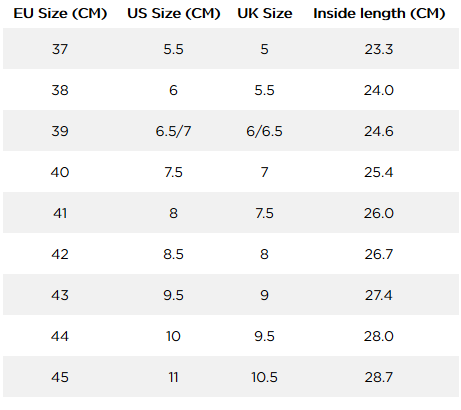Click the US size 9.5 cell
This screenshot has width=461, height=410.
[173, 295]
